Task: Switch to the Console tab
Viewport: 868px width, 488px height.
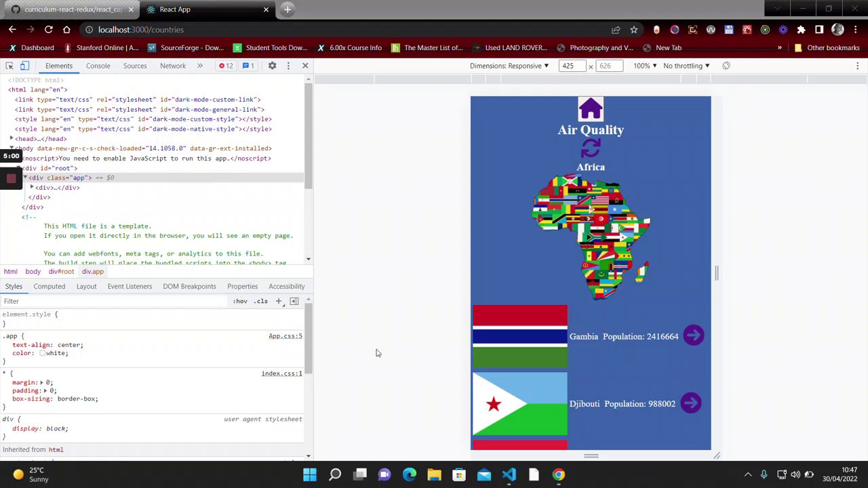Action: 98,66
